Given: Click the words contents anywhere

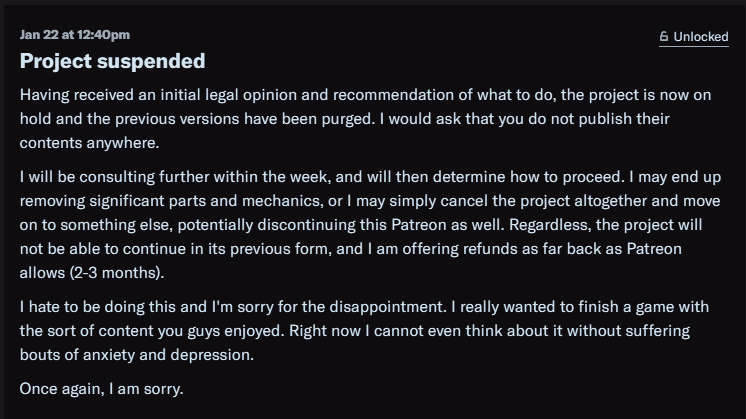Looking at the screenshot, I should click(89, 143).
